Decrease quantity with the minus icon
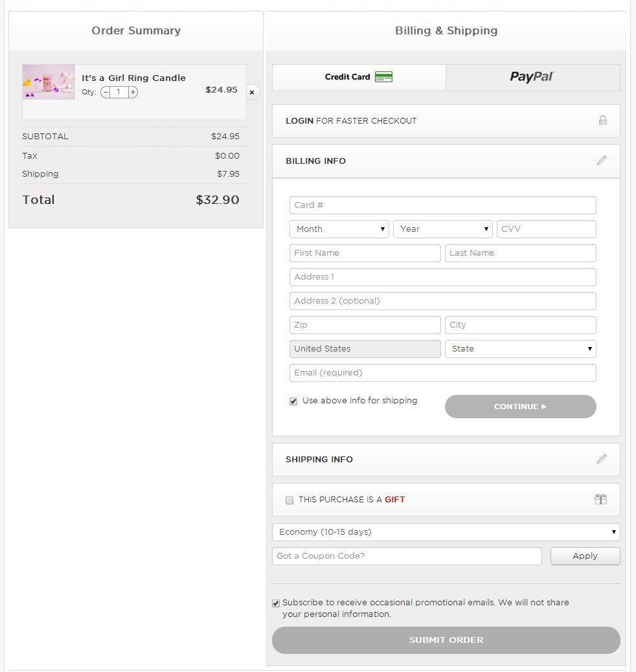Image resolution: width=636 pixels, height=672 pixels. coord(106,93)
